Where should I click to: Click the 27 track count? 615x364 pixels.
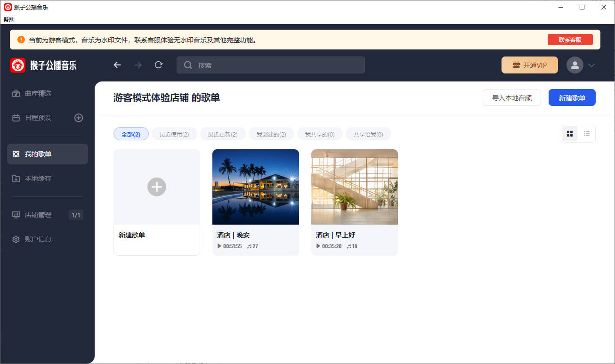coord(255,246)
